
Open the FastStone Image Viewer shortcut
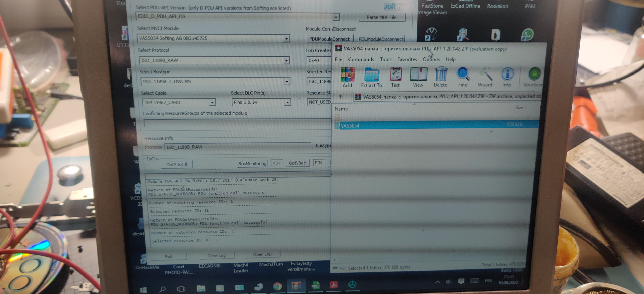coord(433,9)
